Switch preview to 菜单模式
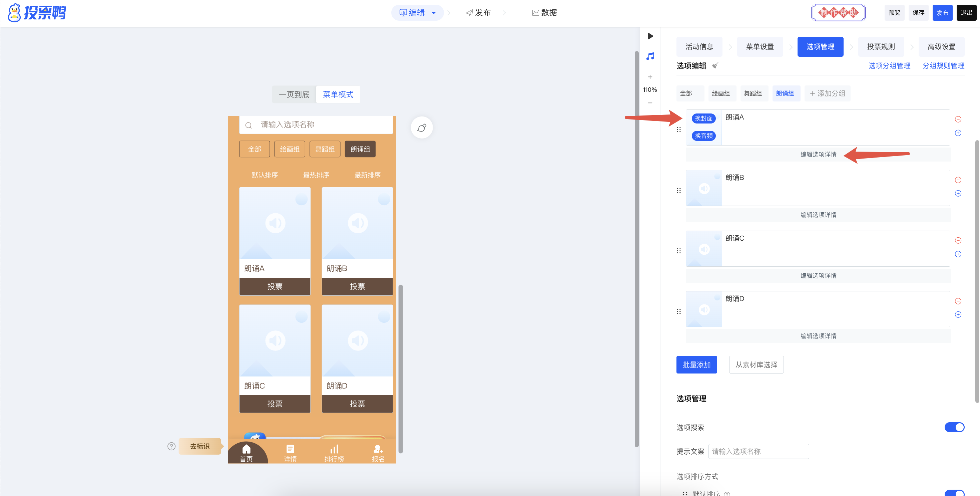The height and width of the screenshot is (496, 980). tap(338, 94)
